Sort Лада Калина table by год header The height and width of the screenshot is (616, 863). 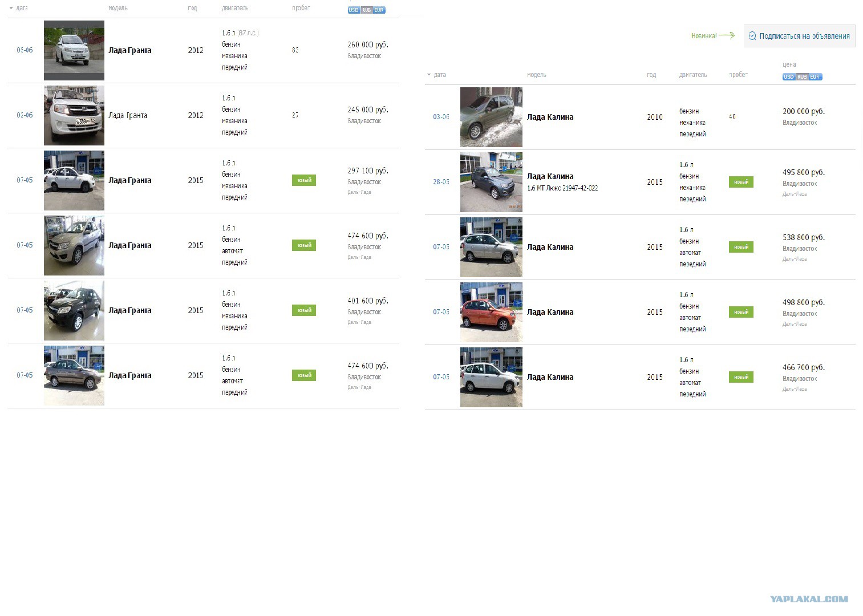[651, 75]
